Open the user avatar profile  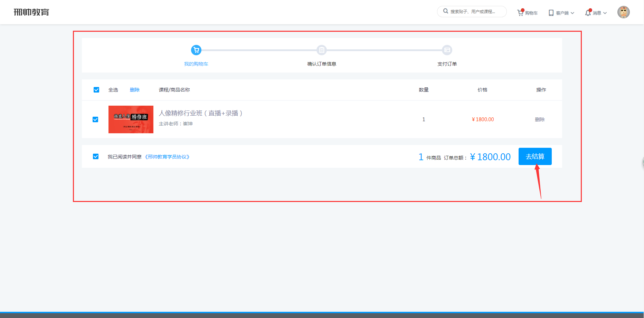623,12
